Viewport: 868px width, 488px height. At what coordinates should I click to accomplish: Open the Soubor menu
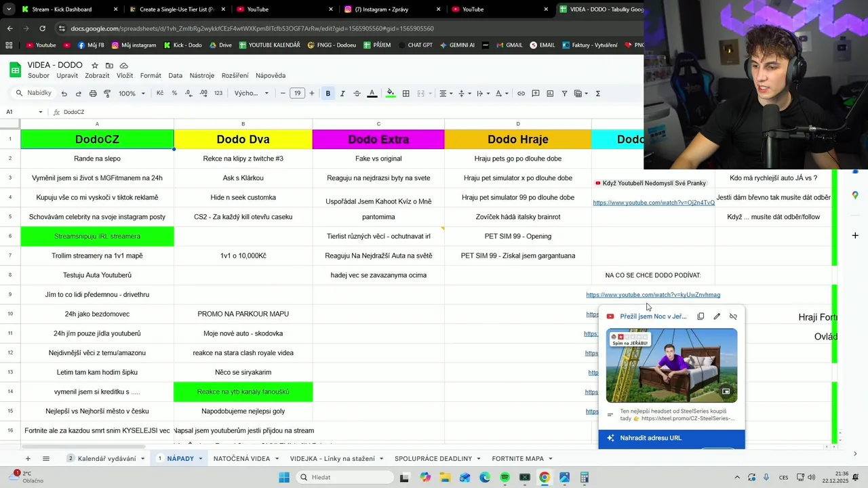[x=39, y=75]
